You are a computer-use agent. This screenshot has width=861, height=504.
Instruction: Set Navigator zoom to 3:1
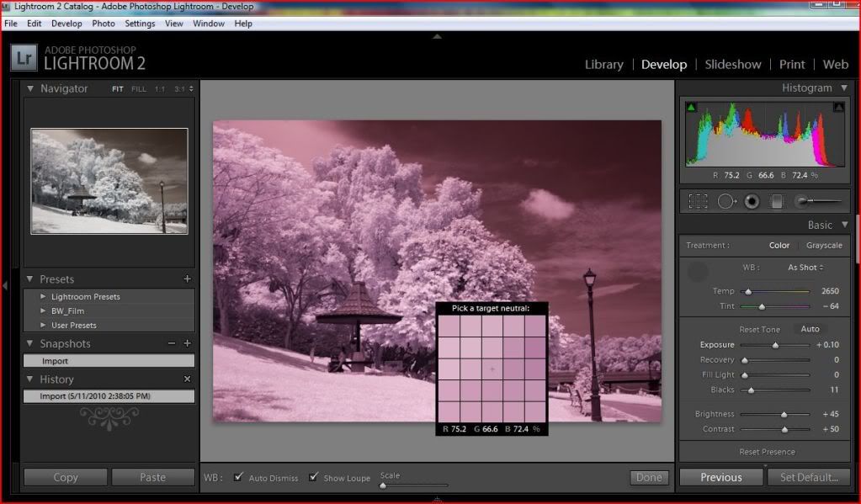click(x=179, y=89)
